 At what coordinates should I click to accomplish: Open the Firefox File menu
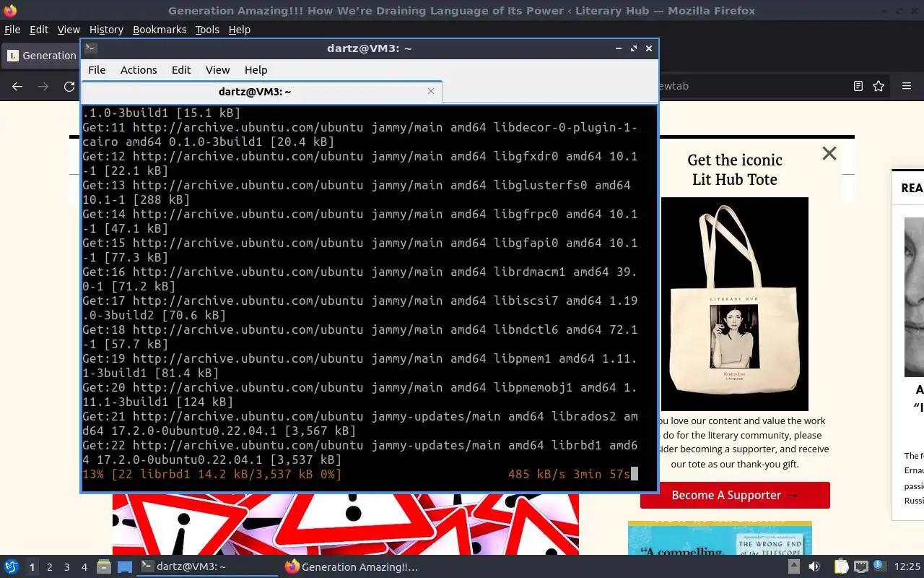(12, 30)
